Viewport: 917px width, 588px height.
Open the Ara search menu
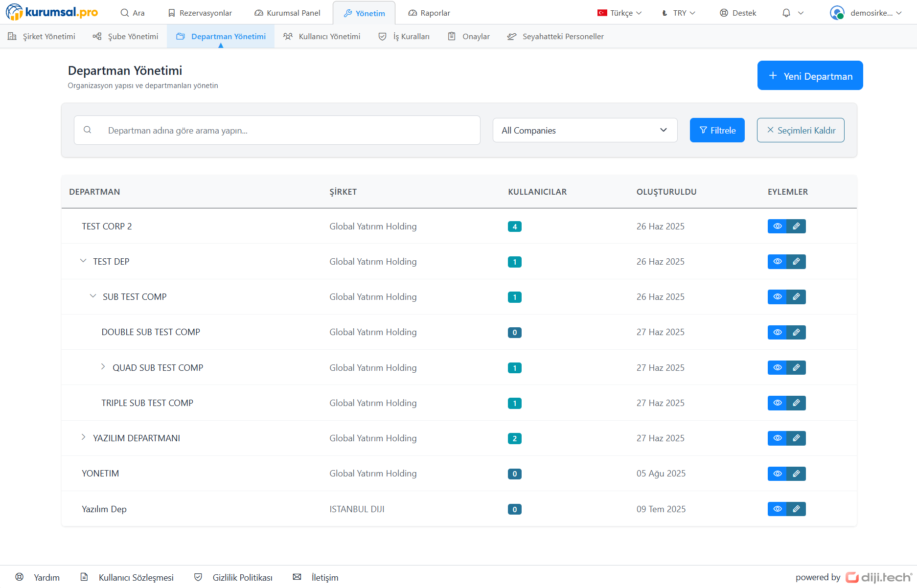point(133,13)
